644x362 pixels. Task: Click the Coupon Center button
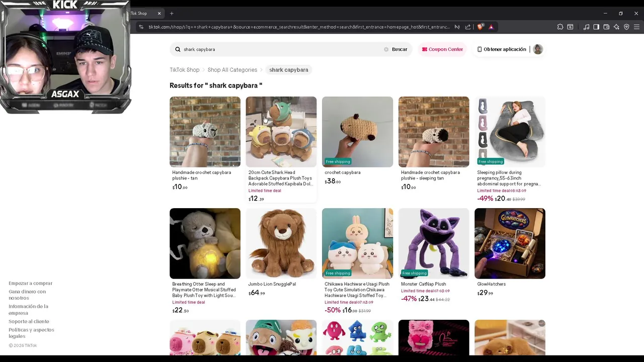(442, 49)
